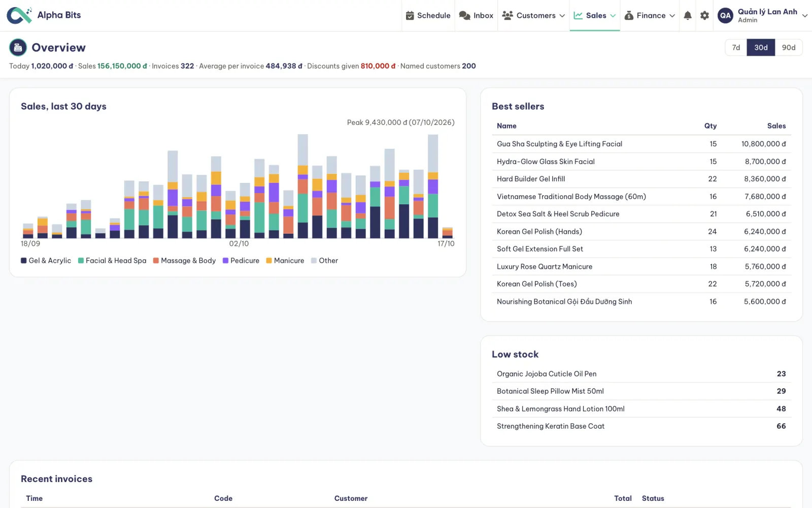Expand the Customers menu chevron
This screenshot has height=508, width=812.
[x=562, y=16]
